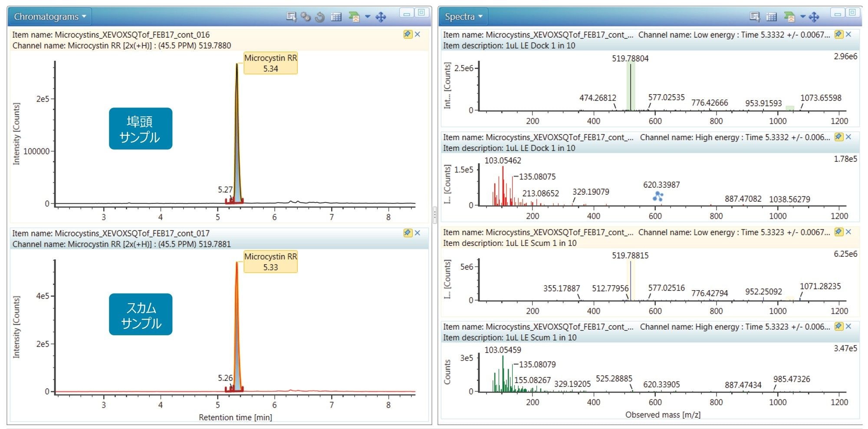Click the 474.26812 mass label
868x429 pixels.
pos(598,98)
